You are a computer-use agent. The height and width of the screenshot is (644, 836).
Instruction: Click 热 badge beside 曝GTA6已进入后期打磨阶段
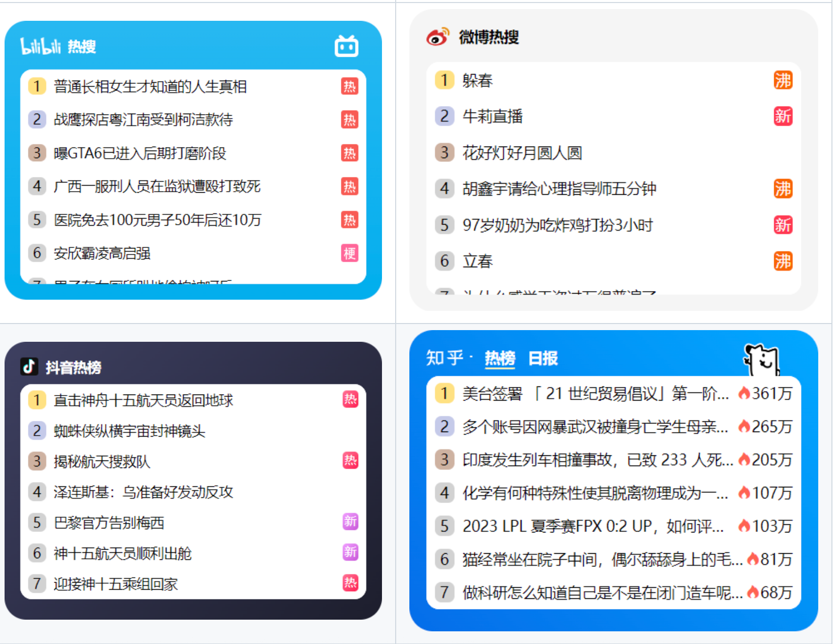click(350, 153)
